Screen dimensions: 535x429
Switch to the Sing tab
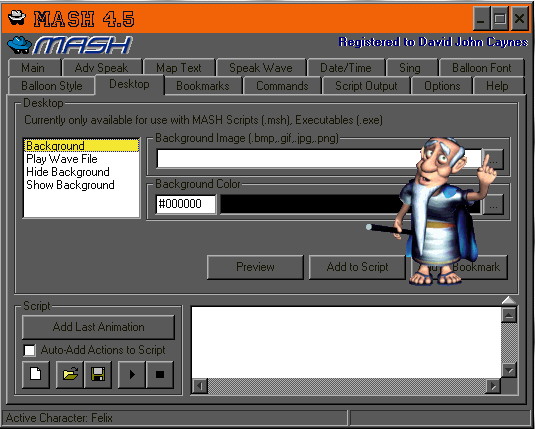point(410,68)
